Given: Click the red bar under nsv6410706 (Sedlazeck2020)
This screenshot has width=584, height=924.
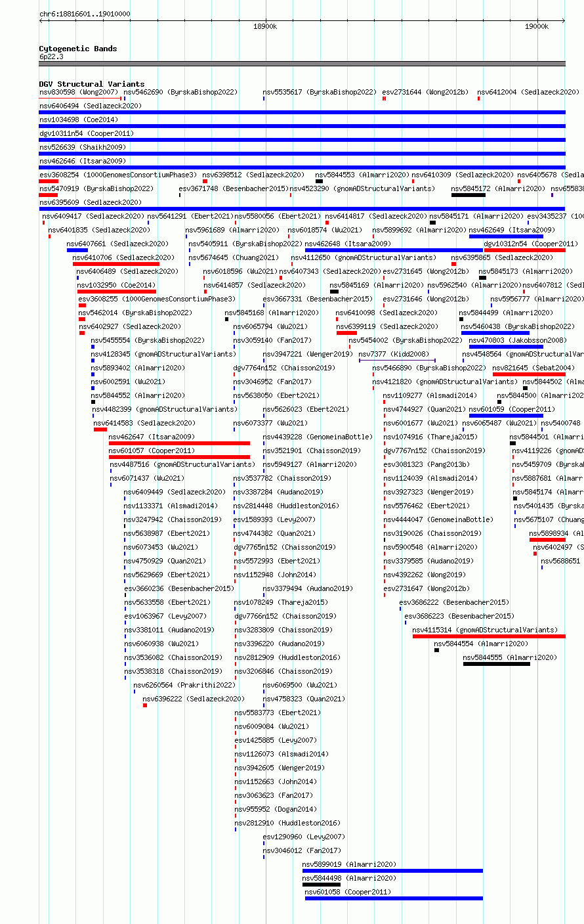Looking at the screenshot, I should click(x=116, y=264).
